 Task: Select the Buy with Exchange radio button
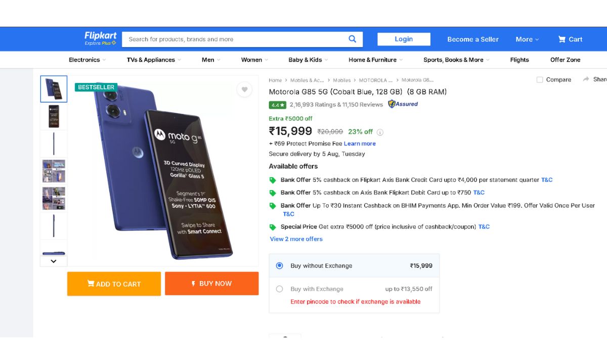tap(280, 289)
